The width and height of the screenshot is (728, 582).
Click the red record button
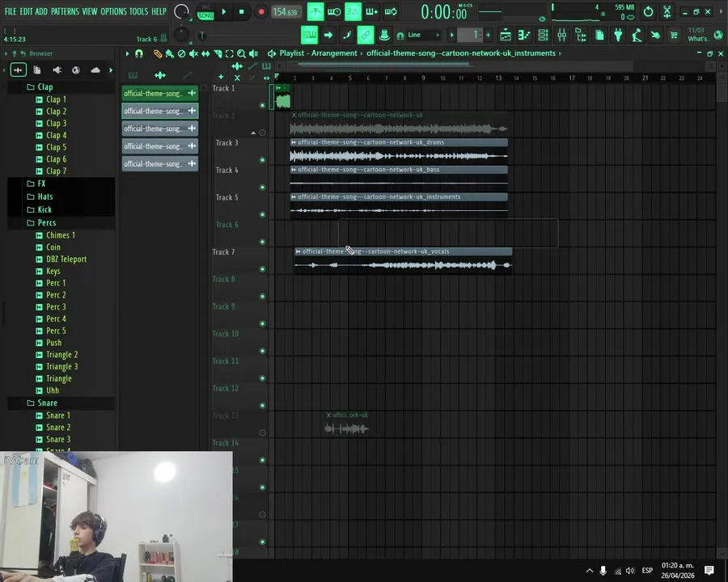tap(261, 12)
